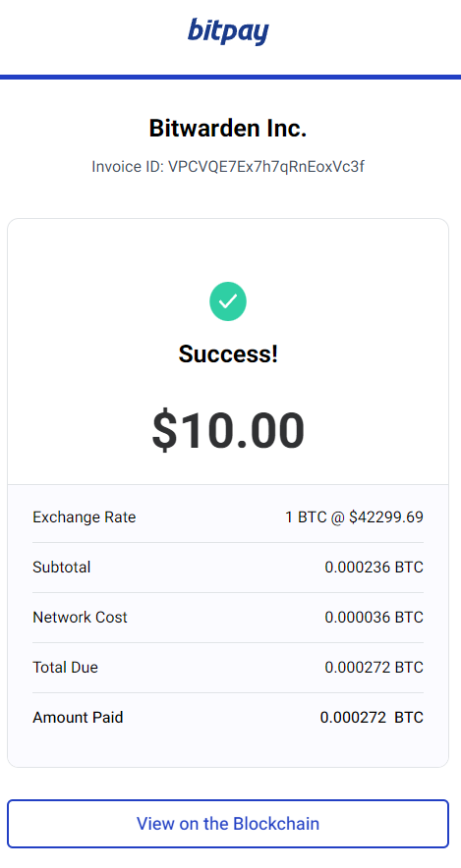Click the invoice code VPCVQE7Ex7h7qRnEoxVc3f
This screenshot has width=461, height=868.
click(x=266, y=167)
